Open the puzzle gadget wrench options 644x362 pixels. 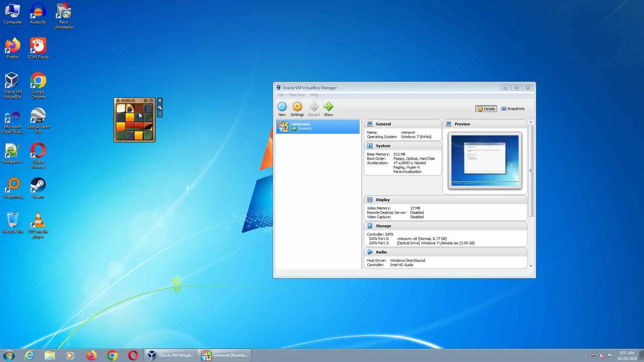[160, 108]
